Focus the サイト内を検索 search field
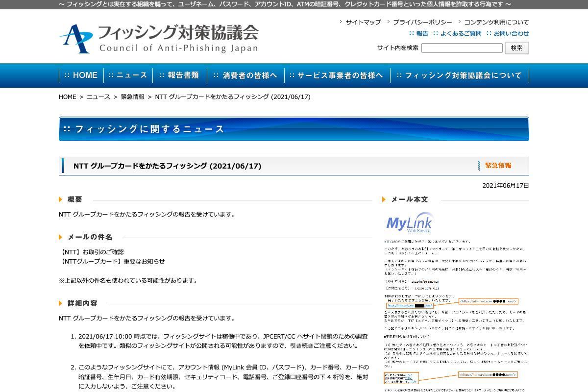This screenshot has width=588, height=392. (462, 48)
